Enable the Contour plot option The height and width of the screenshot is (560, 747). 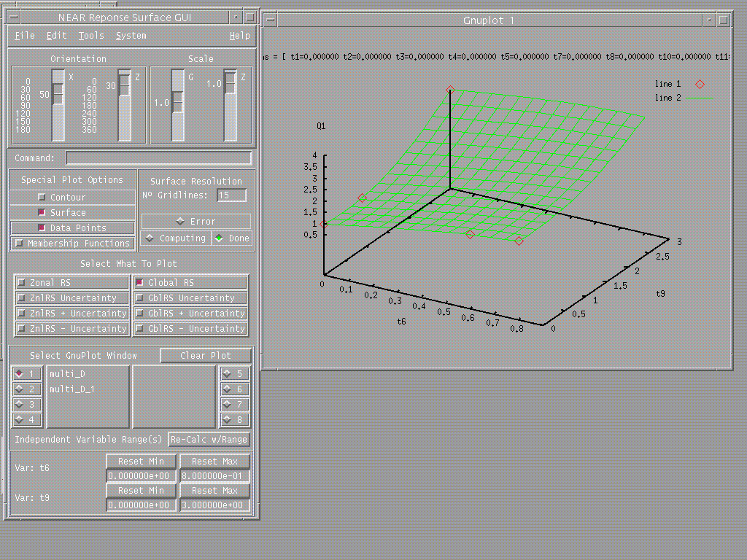(x=72, y=197)
